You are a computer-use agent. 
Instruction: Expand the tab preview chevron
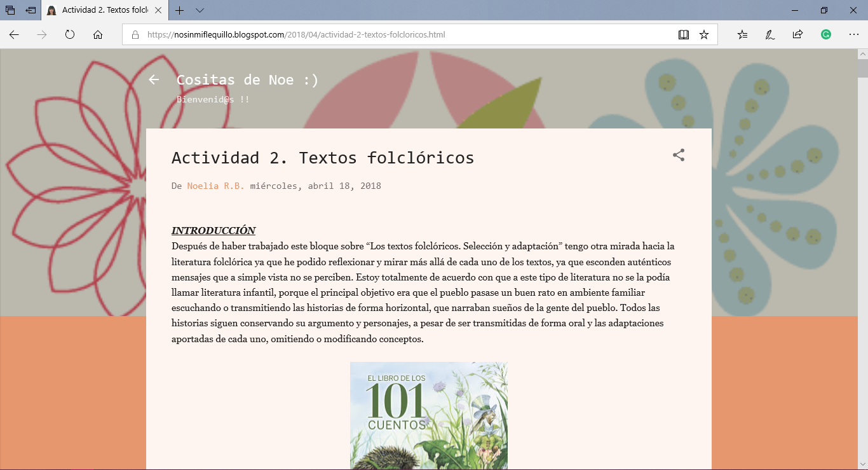click(200, 10)
